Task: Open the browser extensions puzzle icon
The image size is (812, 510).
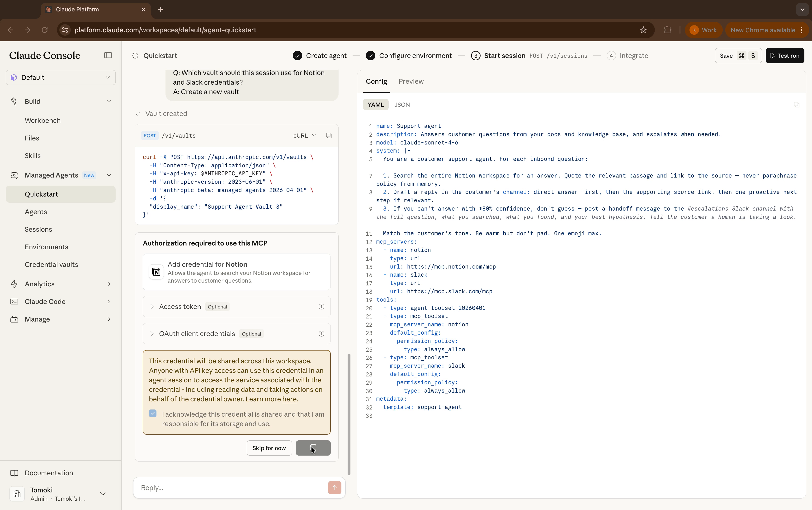Action: [667, 30]
